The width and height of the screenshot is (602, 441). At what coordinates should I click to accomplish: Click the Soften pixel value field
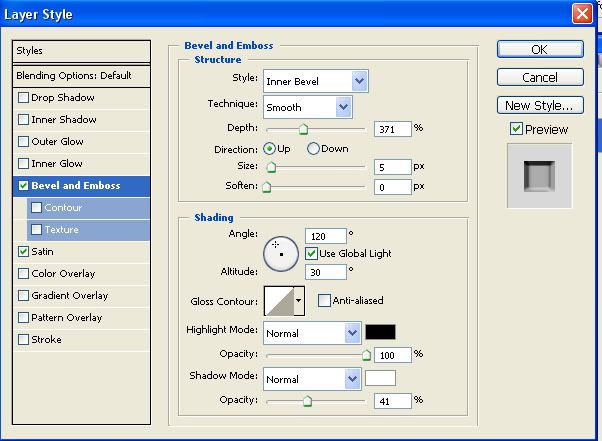(393, 187)
